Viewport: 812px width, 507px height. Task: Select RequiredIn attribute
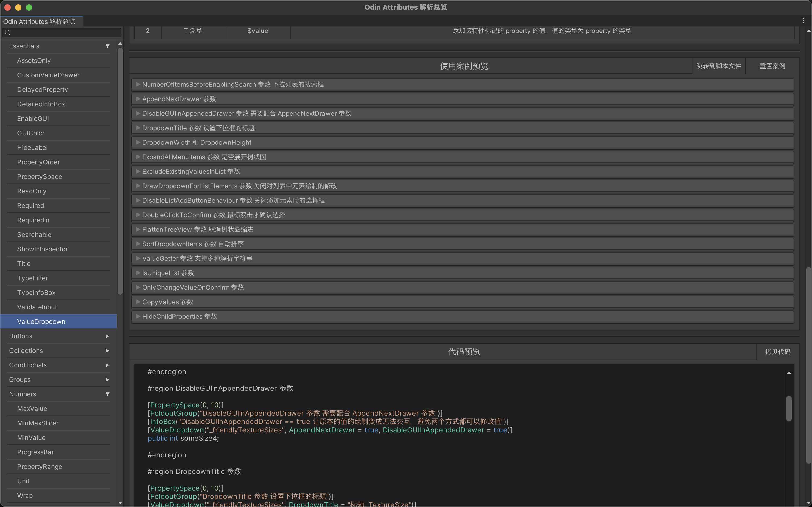pyautogui.click(x=58, y=220)
